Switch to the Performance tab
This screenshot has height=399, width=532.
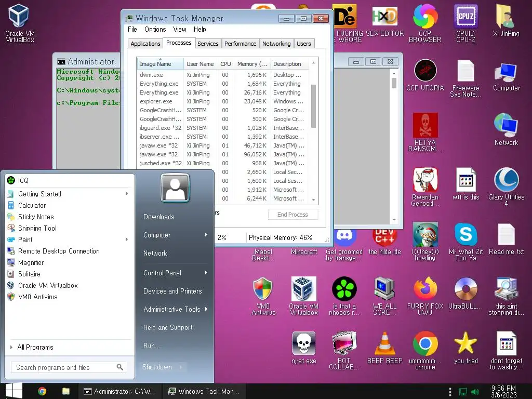(240, 44)
